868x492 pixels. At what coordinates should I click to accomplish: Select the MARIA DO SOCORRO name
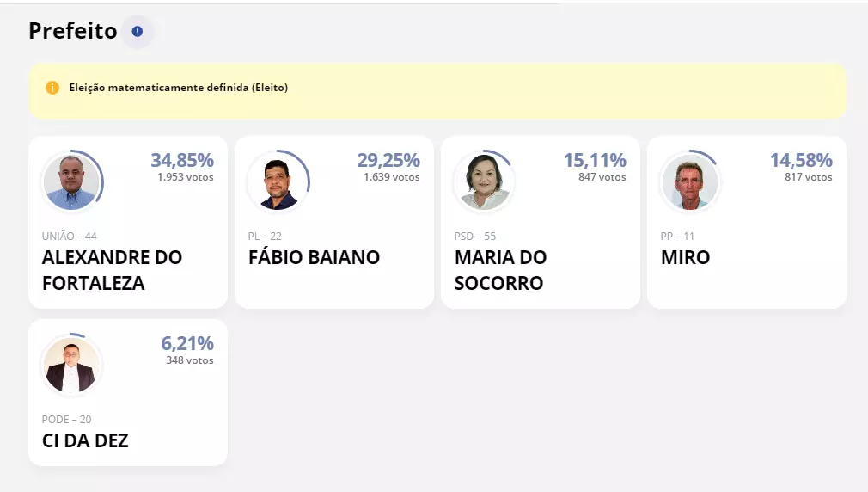click(500, 270)
